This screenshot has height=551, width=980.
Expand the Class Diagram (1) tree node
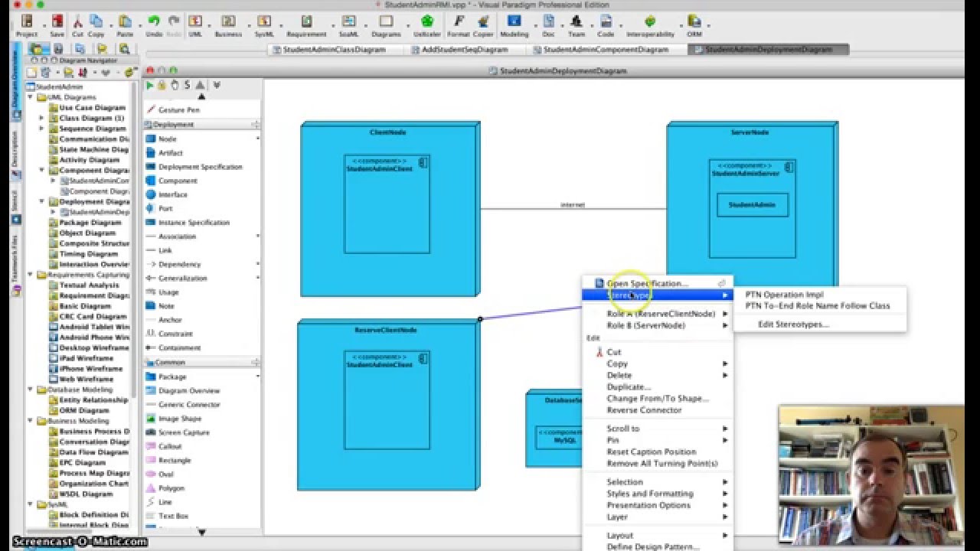point(41,119)
